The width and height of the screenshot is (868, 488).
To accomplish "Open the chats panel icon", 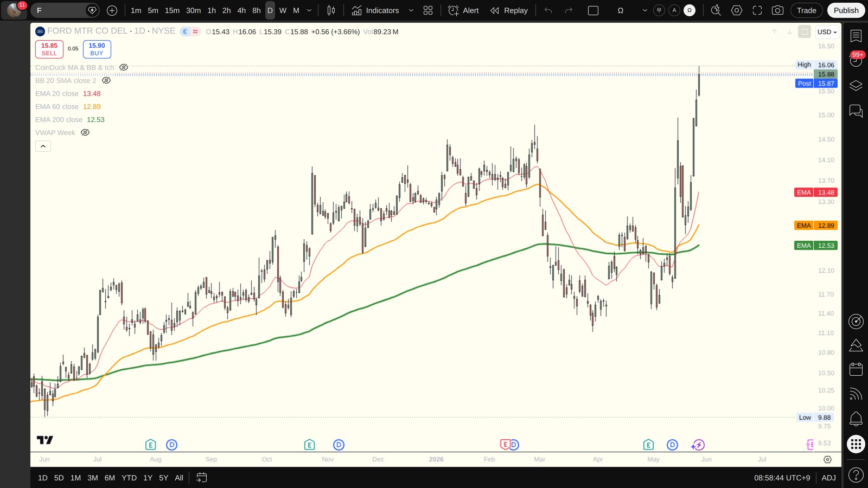I will pyautogui.click(x=856, y=111).
